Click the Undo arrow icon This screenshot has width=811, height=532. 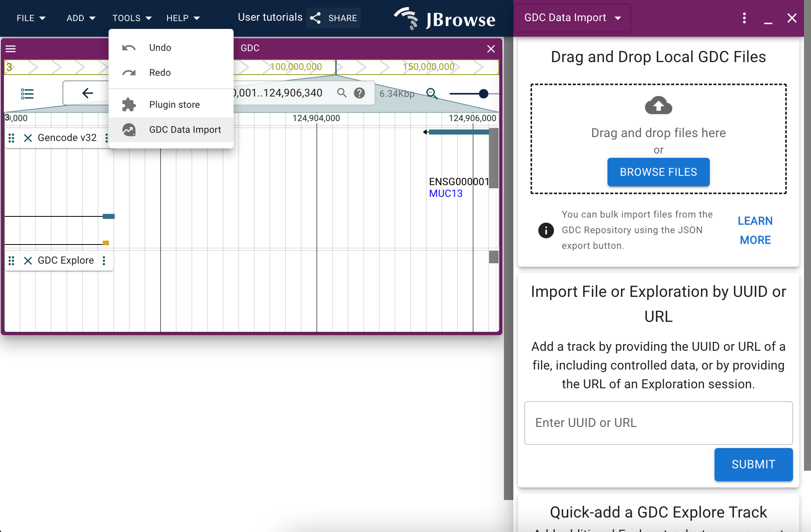129,48
